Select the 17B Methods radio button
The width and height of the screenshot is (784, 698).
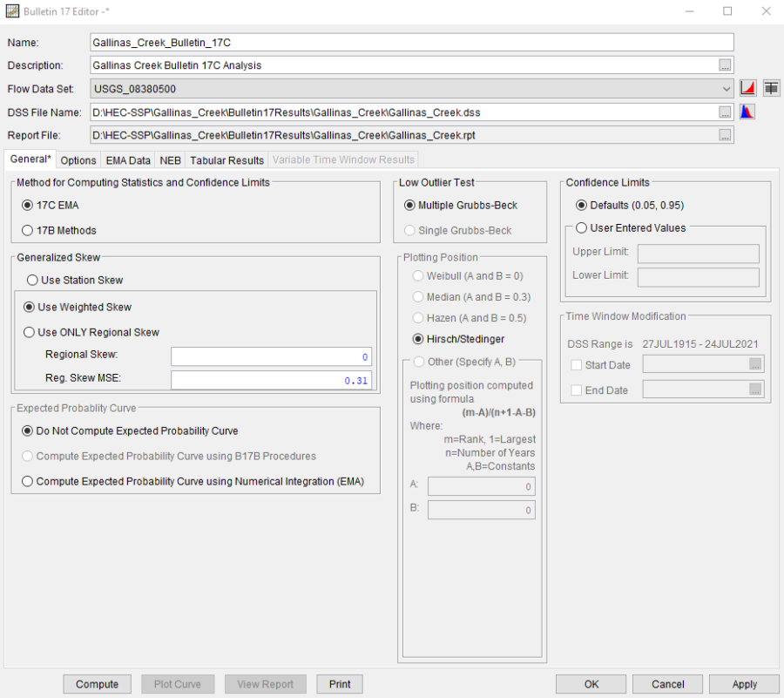29,230
